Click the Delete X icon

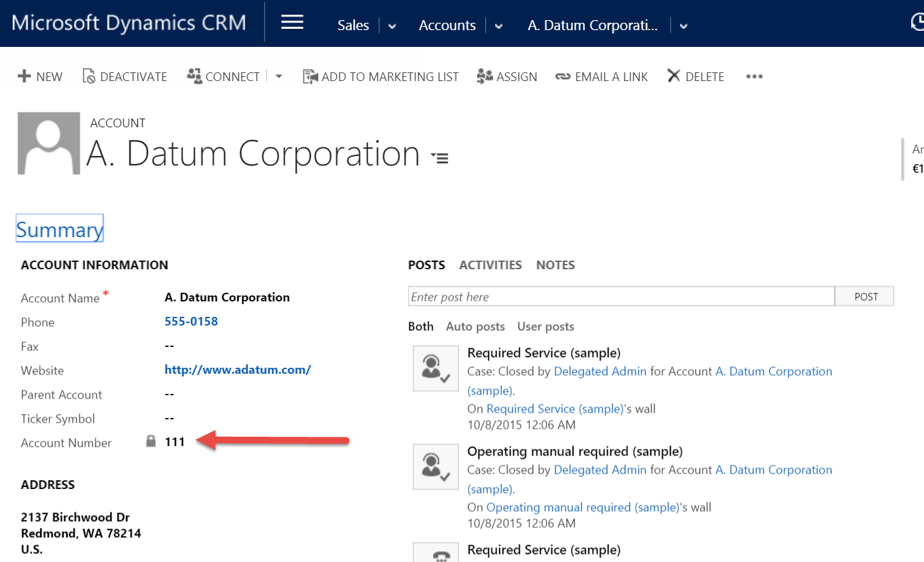(673, 76)
